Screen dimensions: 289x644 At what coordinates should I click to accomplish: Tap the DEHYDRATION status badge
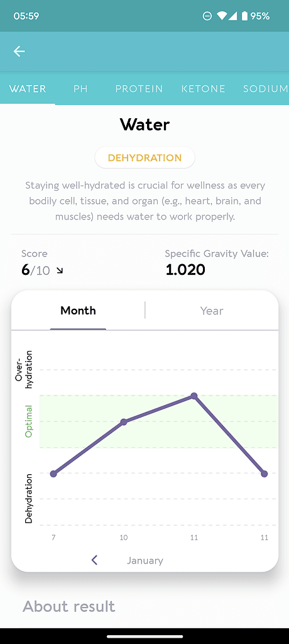click(x=145, y=158)
